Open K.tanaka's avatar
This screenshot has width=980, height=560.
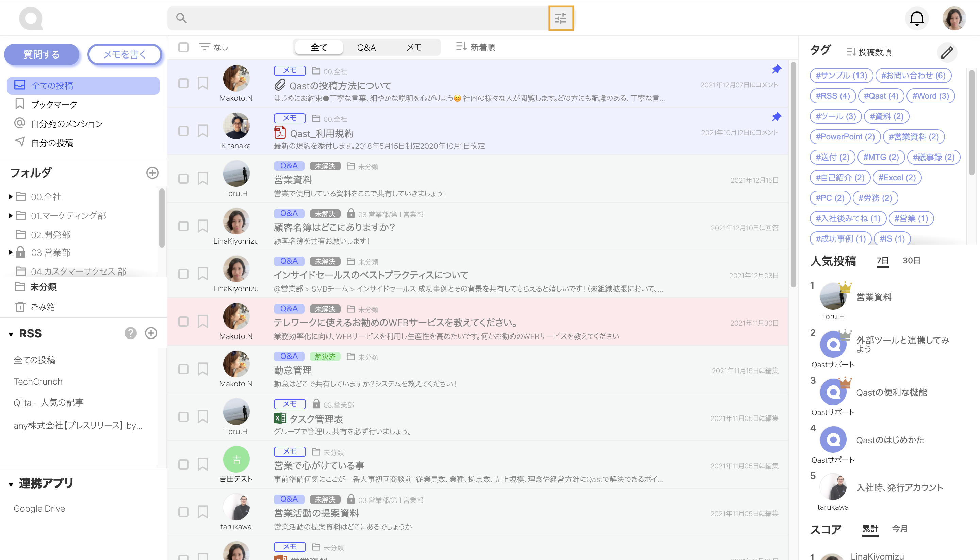coord(236,126)
